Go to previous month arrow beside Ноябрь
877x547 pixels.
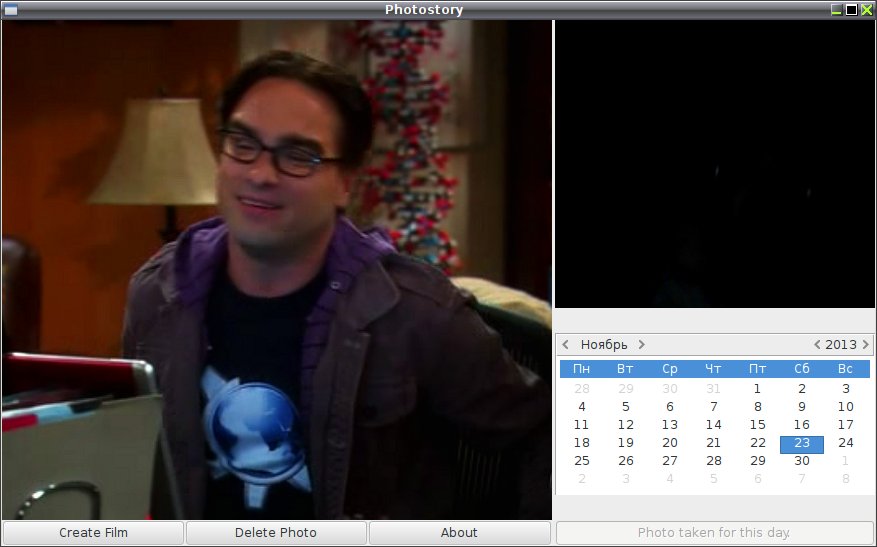pyautogui.click(x=565, y=345)
